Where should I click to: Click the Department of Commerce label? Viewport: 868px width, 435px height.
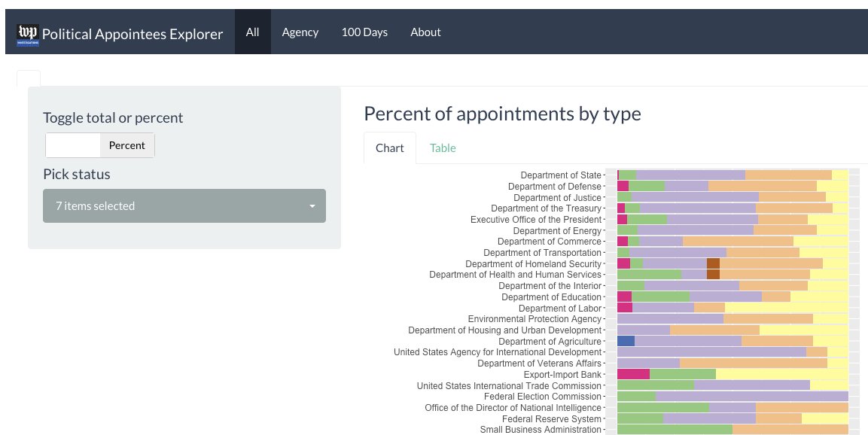tap(549, 242)
